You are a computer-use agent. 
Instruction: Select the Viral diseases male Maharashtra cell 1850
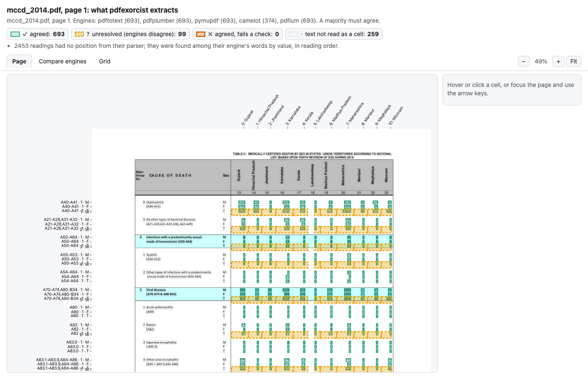tap(347, 290)
